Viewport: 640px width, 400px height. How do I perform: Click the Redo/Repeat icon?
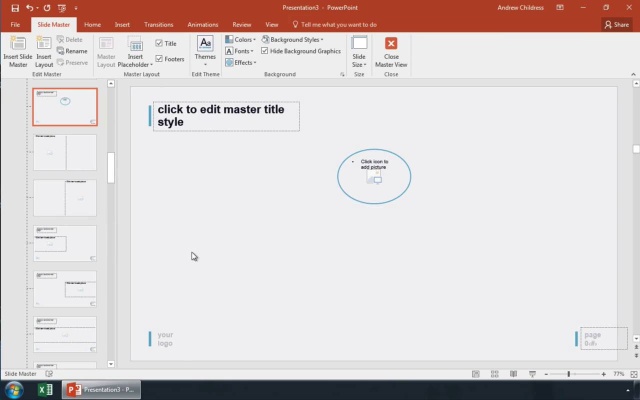click(47, 8)
